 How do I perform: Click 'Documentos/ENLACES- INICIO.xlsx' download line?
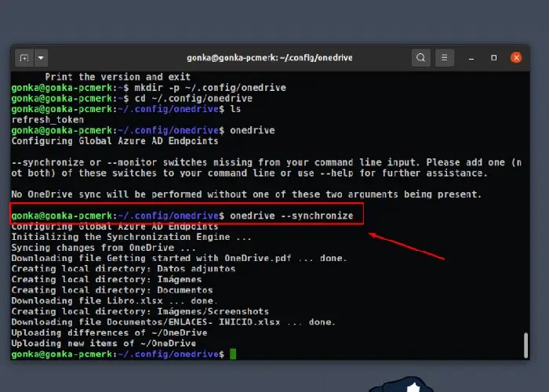173,322
